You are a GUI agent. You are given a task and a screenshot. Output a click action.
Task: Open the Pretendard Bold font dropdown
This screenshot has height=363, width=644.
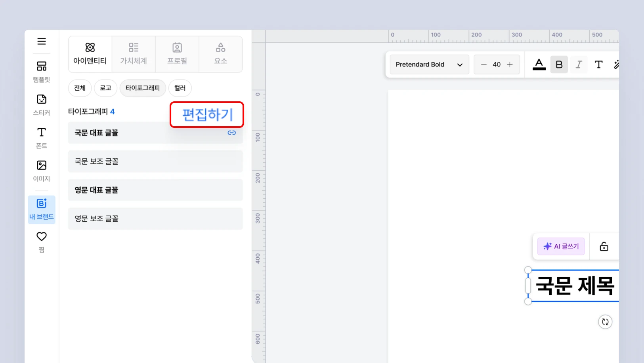click(429, 65)
